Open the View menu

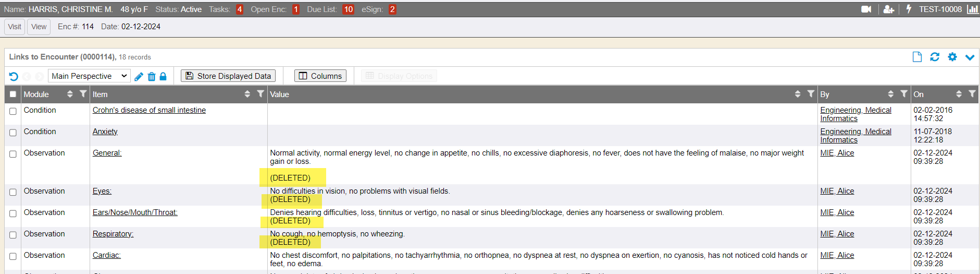pos(39,27)
